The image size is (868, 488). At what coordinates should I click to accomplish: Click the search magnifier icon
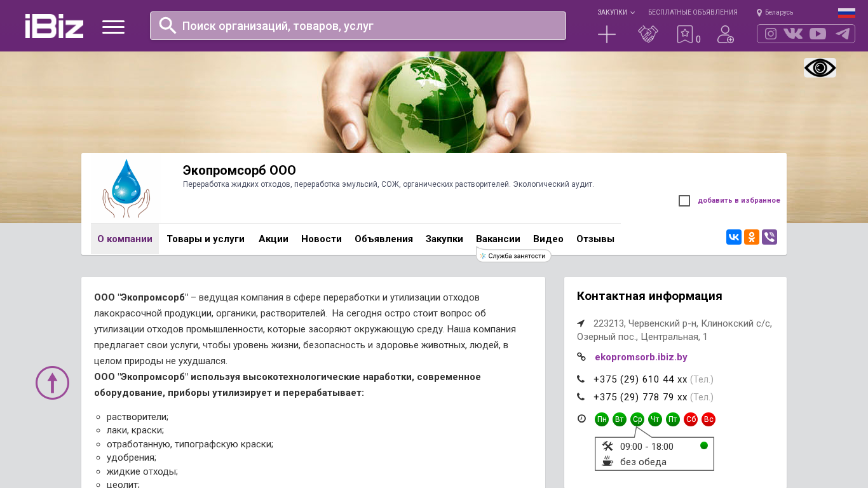tap(168, 25)
